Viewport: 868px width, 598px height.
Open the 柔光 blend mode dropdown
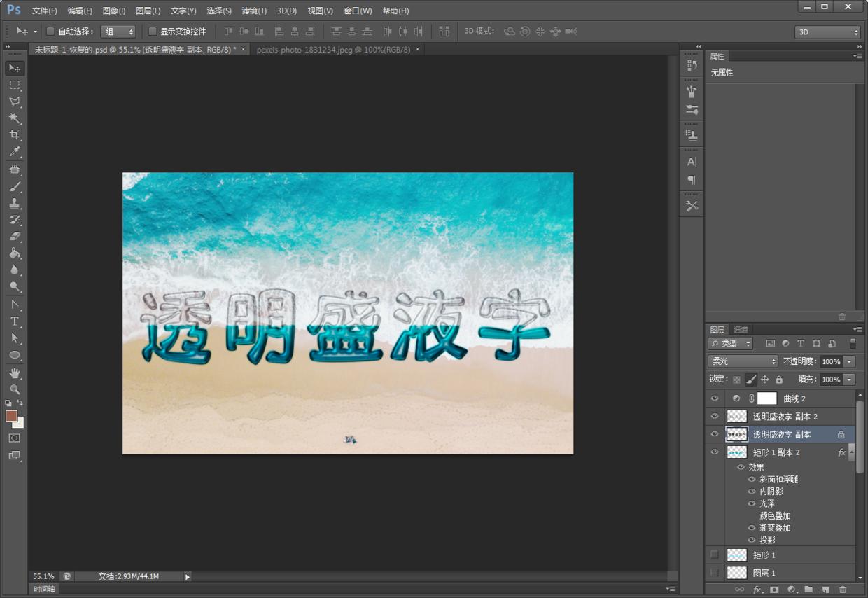point(741,361)
